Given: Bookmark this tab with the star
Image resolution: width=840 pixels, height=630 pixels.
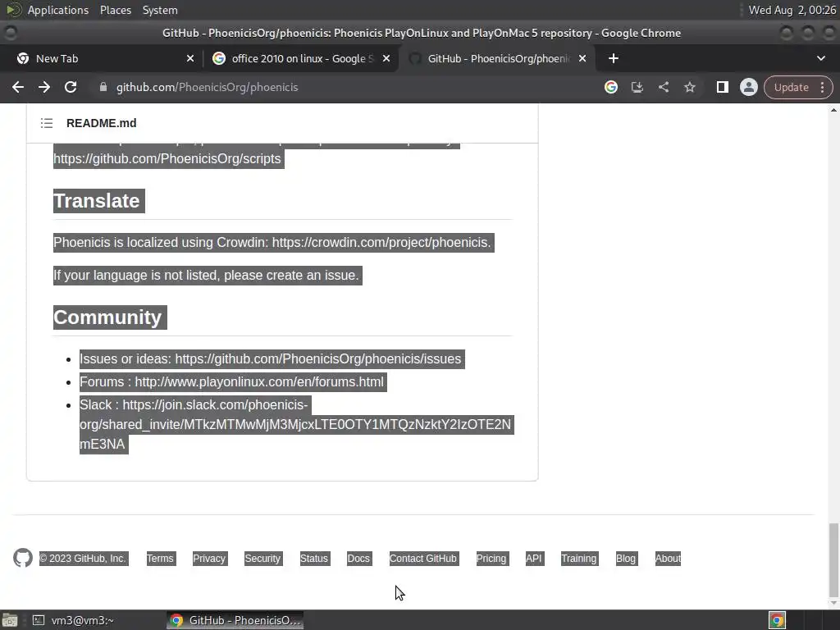Looking at the screenshot, I should pos(689,87).
